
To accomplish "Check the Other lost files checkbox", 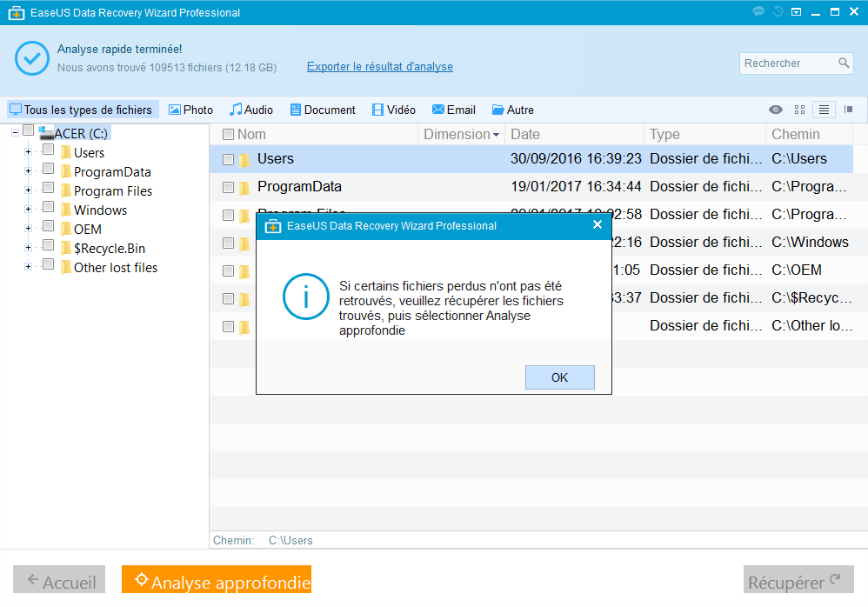I will [48, 264].
